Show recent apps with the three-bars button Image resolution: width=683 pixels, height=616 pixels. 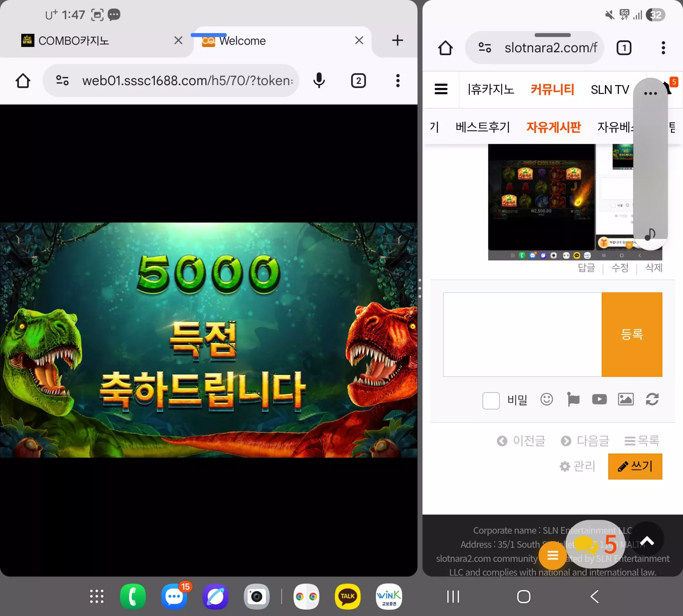tap(453, 597)
